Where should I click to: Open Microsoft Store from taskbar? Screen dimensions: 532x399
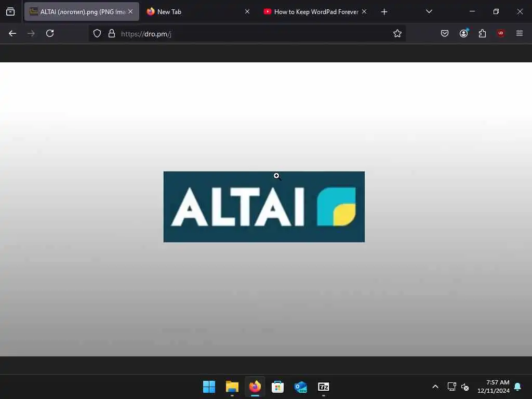tap(277, 387)
